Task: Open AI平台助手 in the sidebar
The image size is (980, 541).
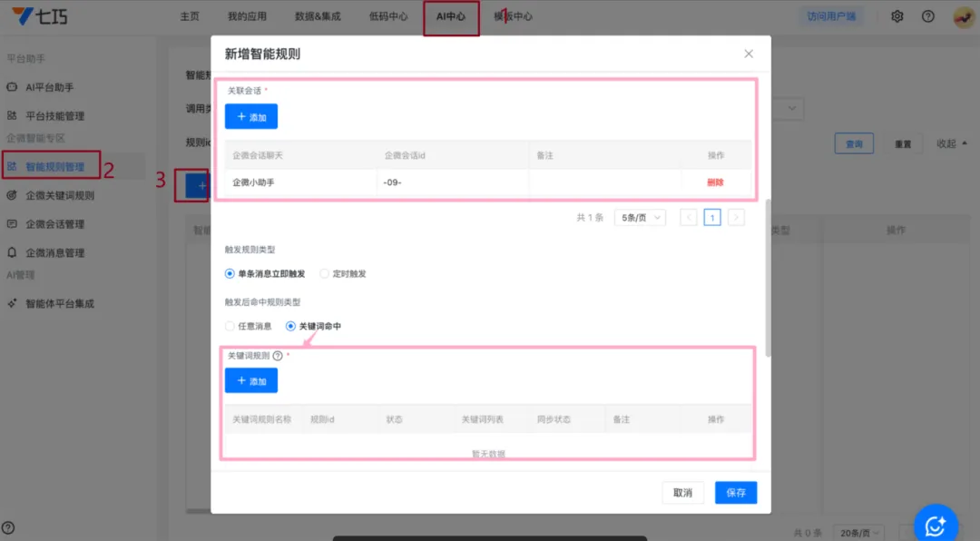Action: click(49, 87)
